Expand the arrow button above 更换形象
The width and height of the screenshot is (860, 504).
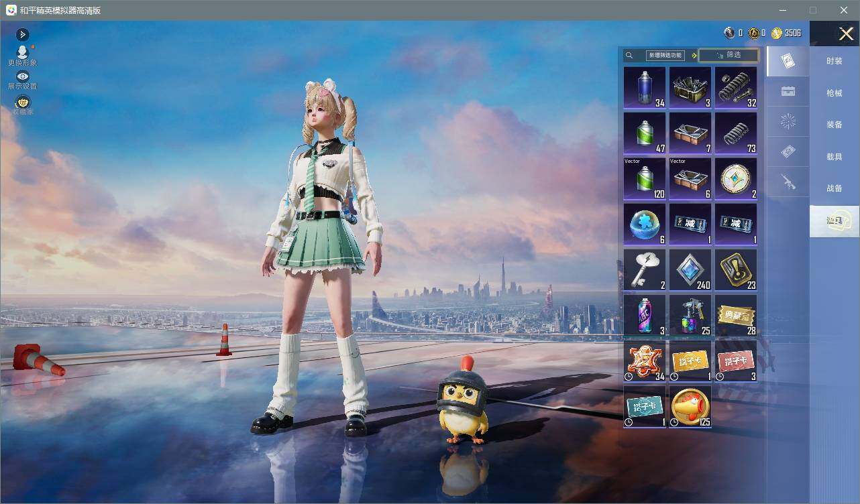click(23, 34)
